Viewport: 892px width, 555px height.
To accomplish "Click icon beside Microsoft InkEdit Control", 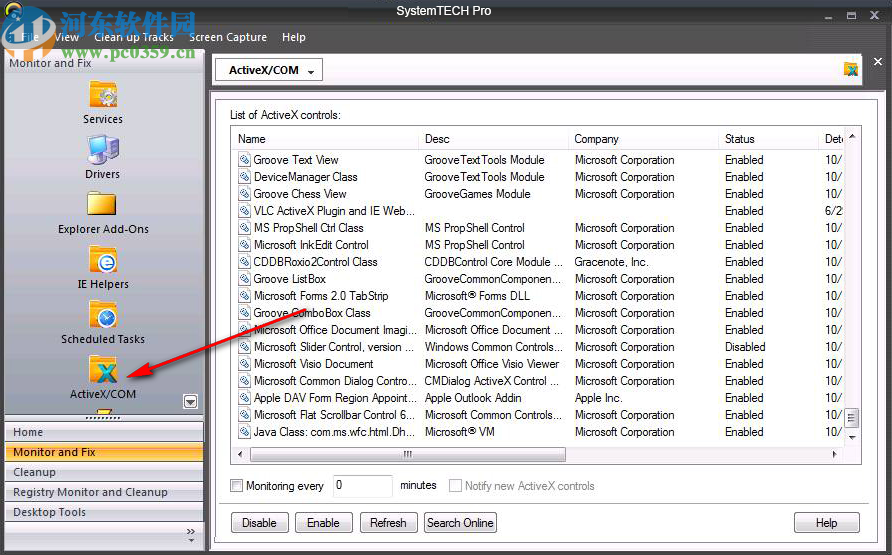I will pos(245,245).
